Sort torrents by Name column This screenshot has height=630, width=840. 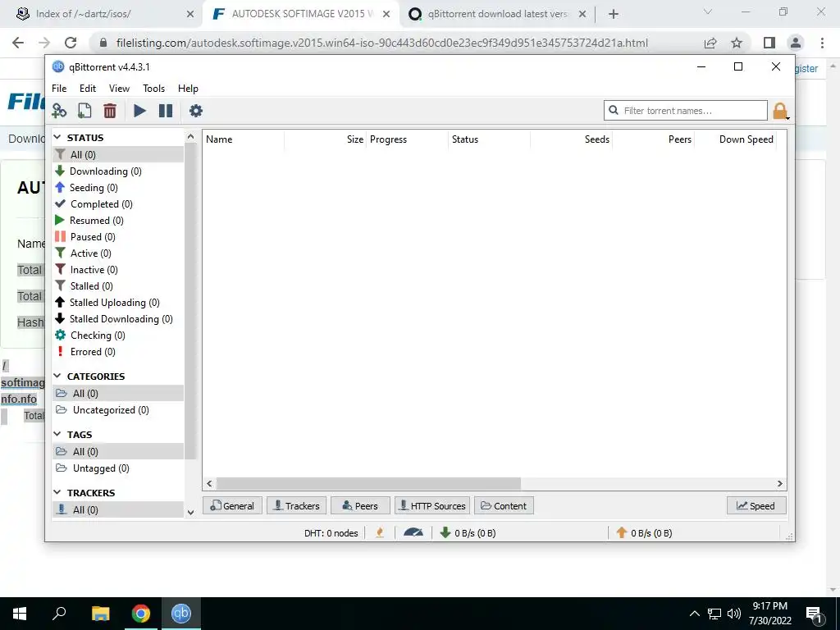(x=243, y=139)
